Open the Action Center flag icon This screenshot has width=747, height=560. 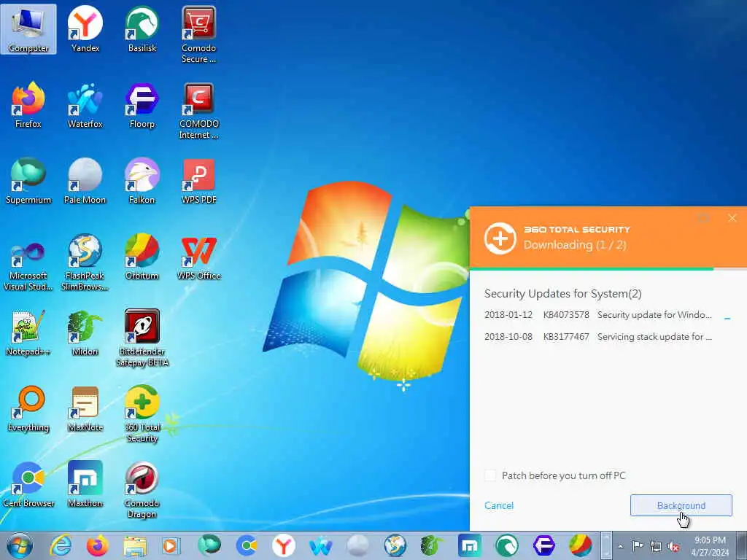click(638, 545)
